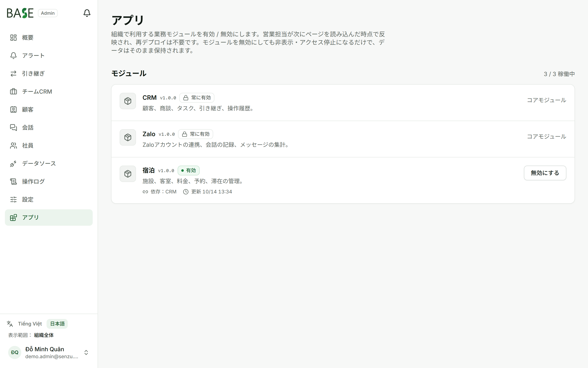Viewport: 588px width, 368px height.
Task: Click the Admin badge
Action: tap(48, 13)
